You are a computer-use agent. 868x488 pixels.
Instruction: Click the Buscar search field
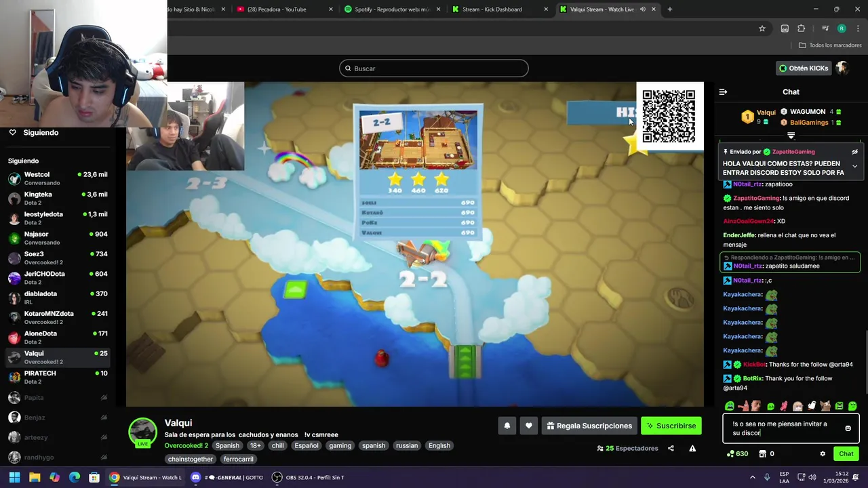[434, 68]
